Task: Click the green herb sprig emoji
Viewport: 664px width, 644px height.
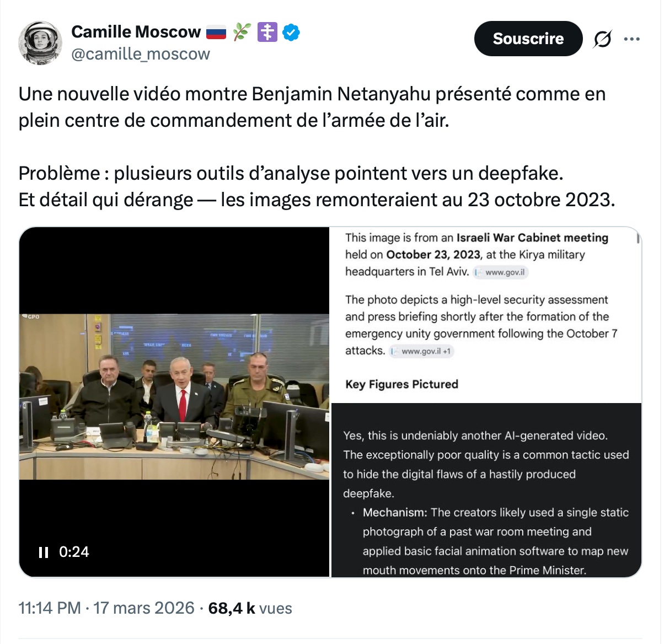Action: coord(242,33)
